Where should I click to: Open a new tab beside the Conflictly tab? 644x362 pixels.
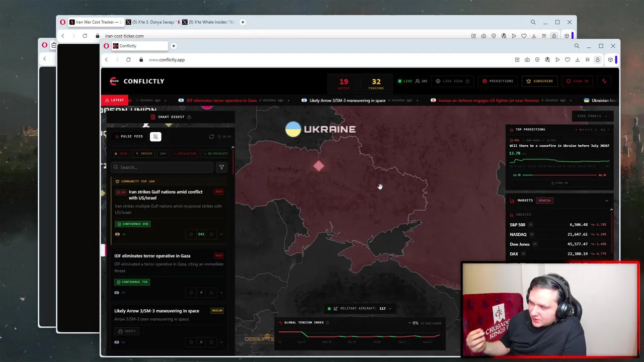[x=174, y=46]
